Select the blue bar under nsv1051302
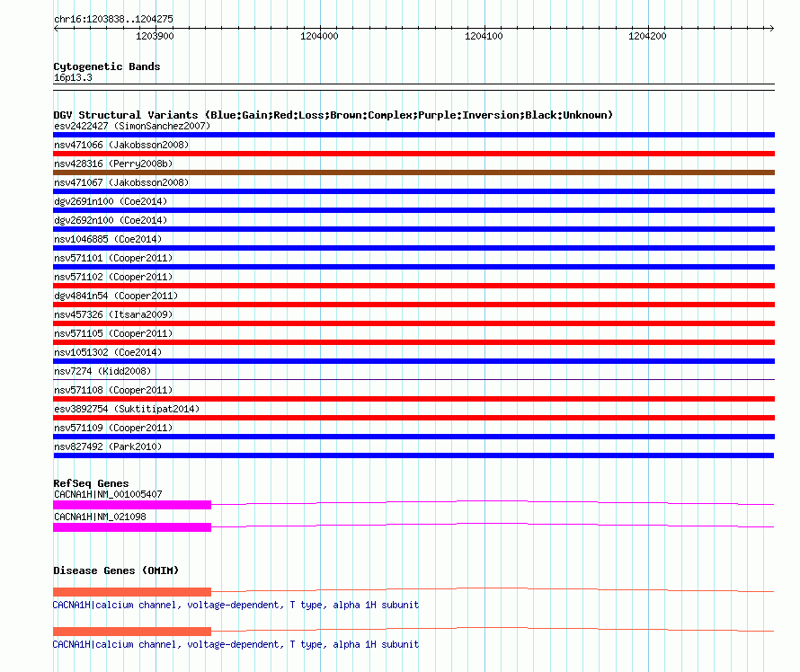The height and width of the screenshot is (672, 800). [x=413, y=361]
